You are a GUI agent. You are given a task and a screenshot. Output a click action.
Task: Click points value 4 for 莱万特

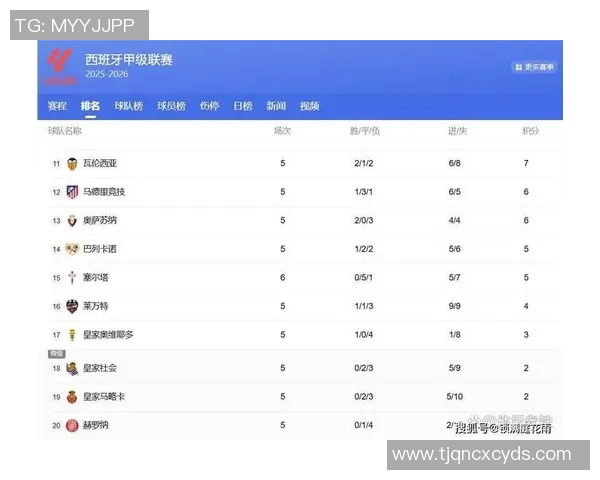(x=526, y=306)
